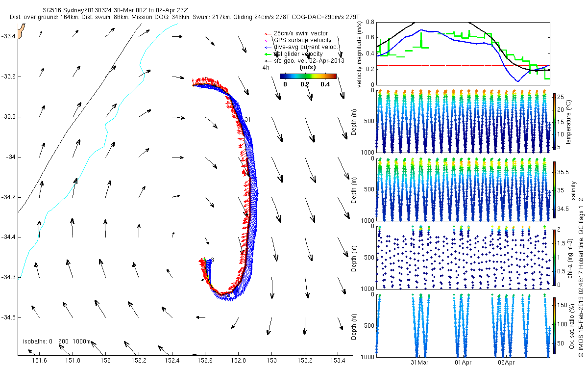Click the '-34.4' latitude tick label
The height and width of the screenshot is (368, 588).
(x=8, y=237)
